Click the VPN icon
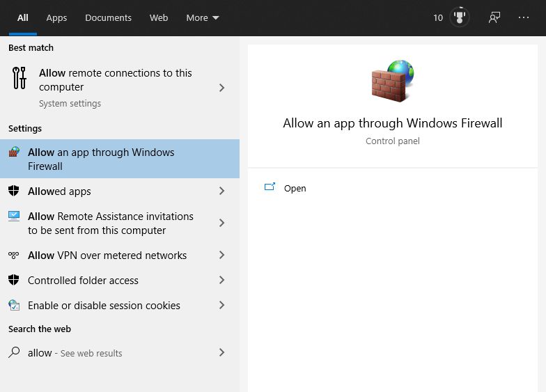The image size is (546, 392). tap(14, 255)
